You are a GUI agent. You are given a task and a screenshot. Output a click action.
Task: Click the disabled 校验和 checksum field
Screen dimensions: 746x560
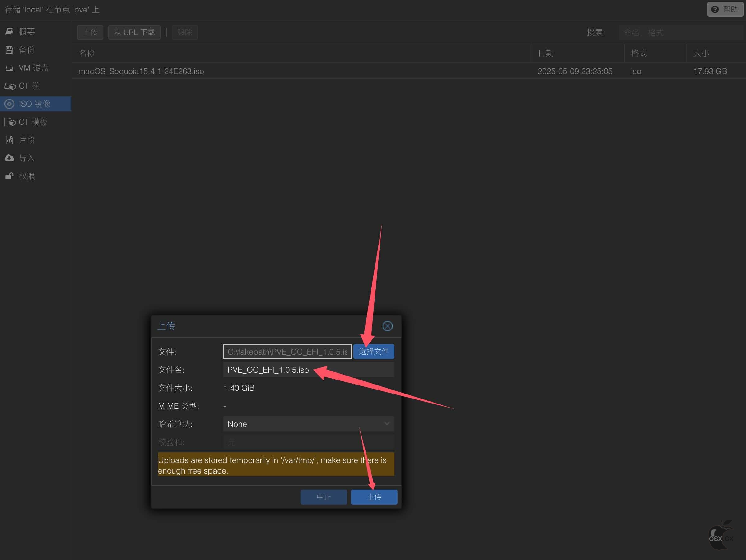click(309, 442)
